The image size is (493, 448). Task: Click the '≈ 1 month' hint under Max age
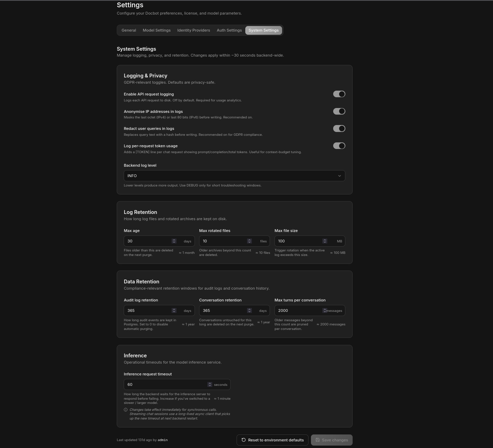pyautogui.click(x=187, y=253)
